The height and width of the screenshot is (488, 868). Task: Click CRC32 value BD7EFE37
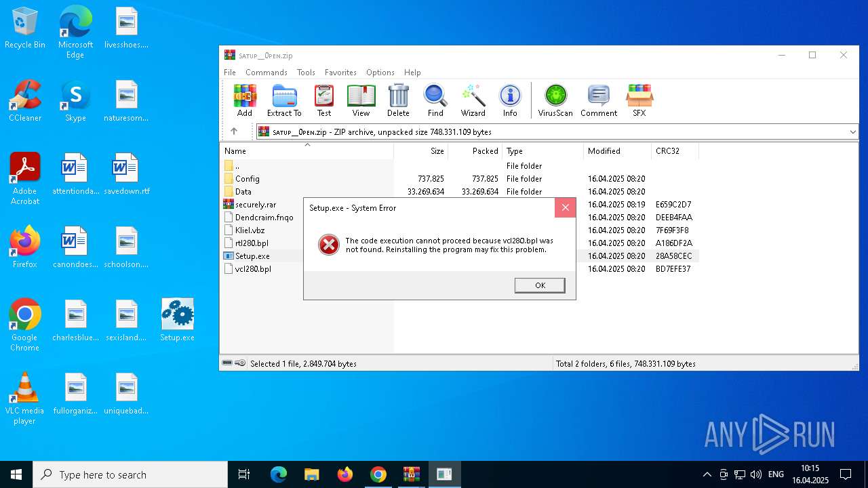pyautogui.click(x=673, y=269)
